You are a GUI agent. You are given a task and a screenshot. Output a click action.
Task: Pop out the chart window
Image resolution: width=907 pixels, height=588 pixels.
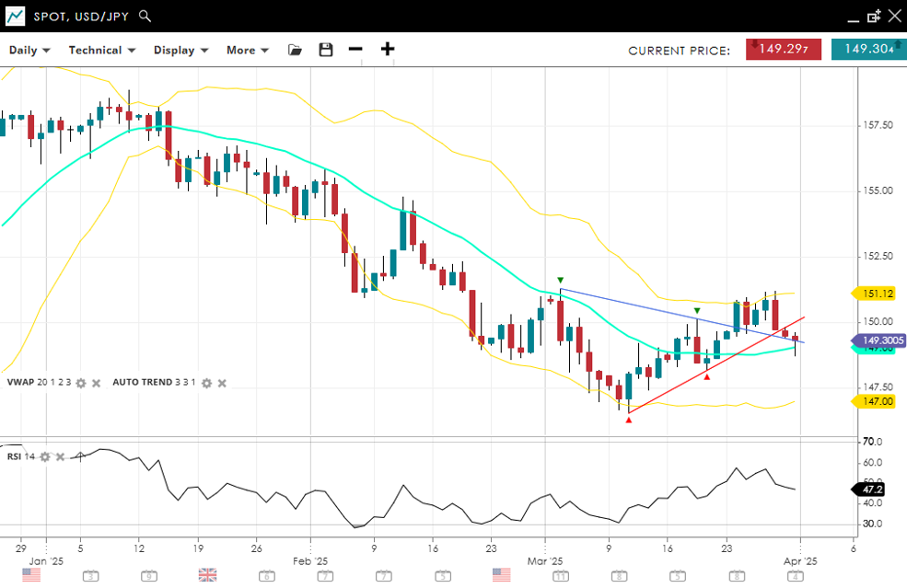pos(874,16)
